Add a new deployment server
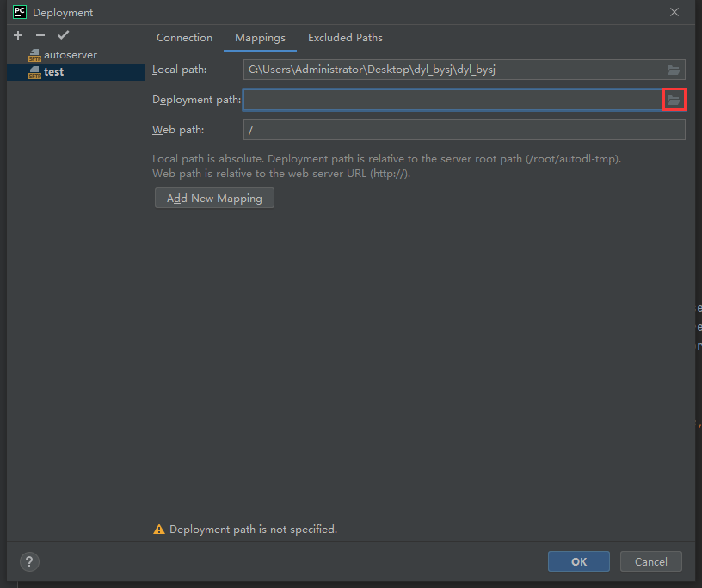 (x=17, y=35)
